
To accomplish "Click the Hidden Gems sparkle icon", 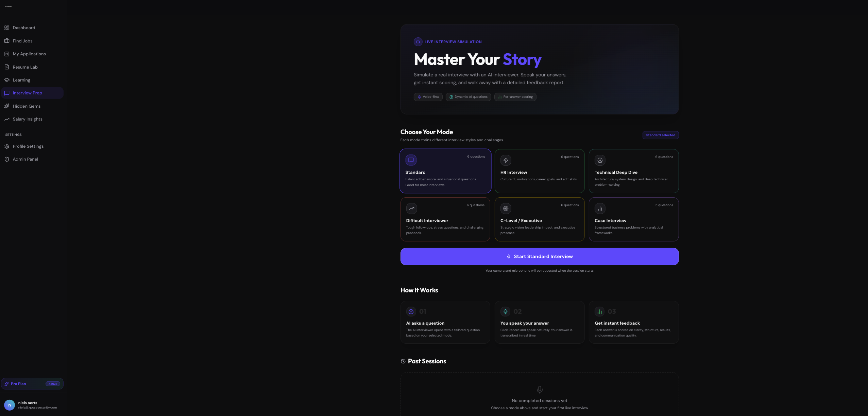I will [x=7, y=106].
